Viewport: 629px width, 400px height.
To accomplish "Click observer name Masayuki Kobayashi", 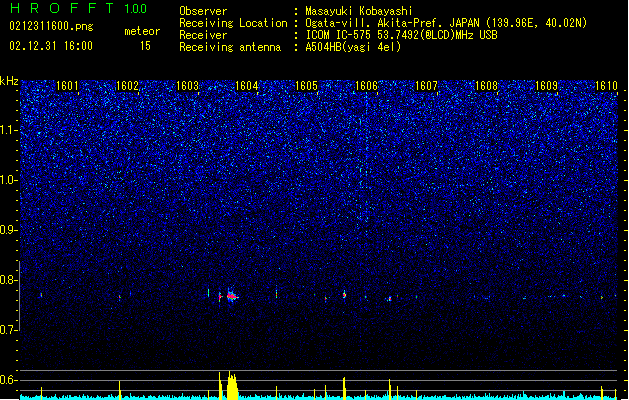I will [359, 11].
